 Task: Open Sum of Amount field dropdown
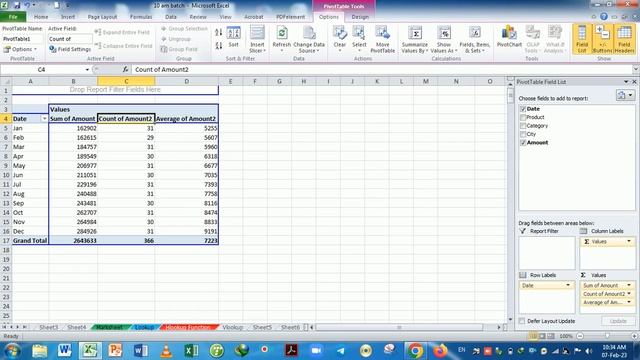[629, 285]
